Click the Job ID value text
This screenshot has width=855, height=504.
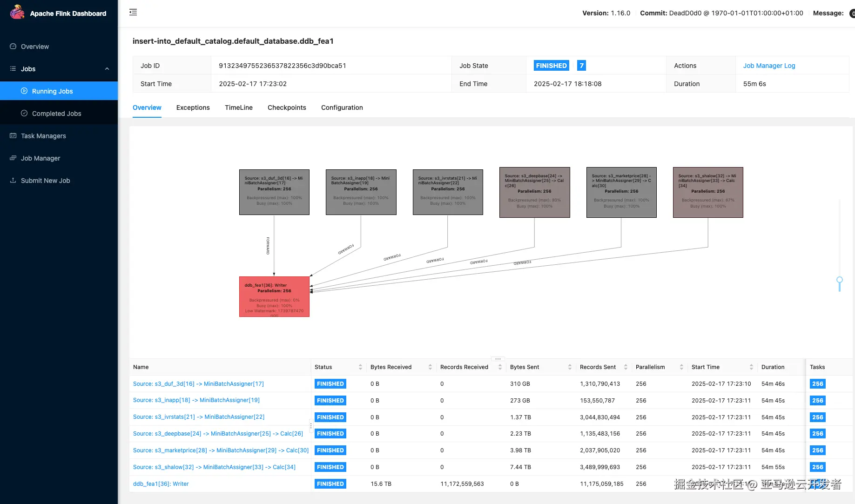(283, 66)
